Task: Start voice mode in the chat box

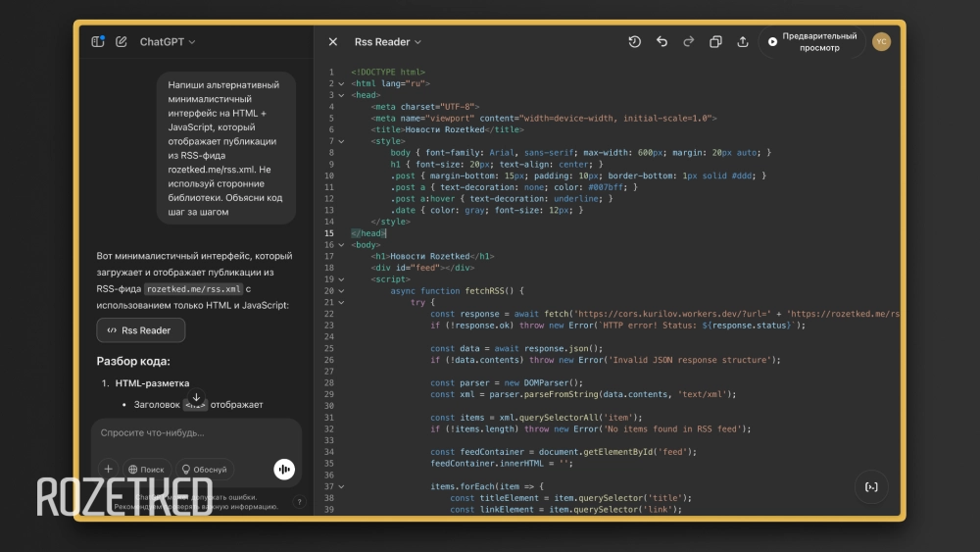Action: point(284,470)
